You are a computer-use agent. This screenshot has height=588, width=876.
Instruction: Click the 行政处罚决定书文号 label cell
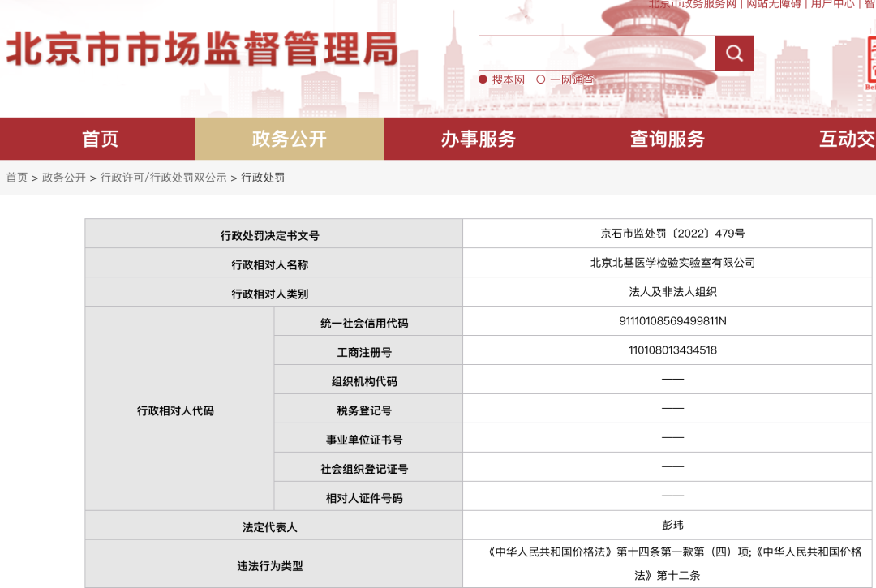(x=274, y=234)
